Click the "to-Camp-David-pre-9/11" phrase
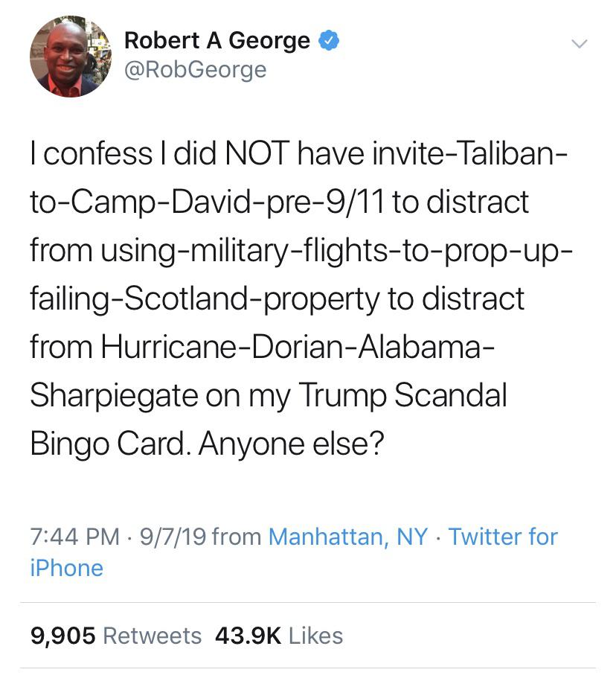Viewport: 616px width, 681px height. tap(207, 202)
